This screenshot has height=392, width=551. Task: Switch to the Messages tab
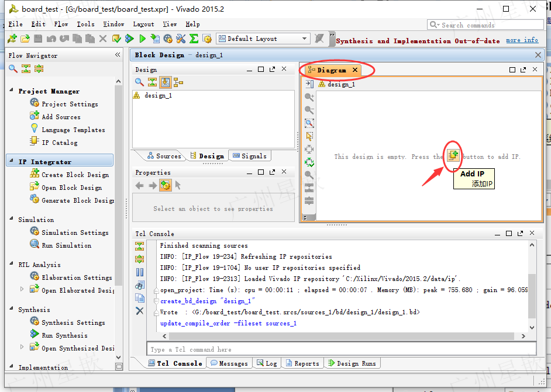229,363
